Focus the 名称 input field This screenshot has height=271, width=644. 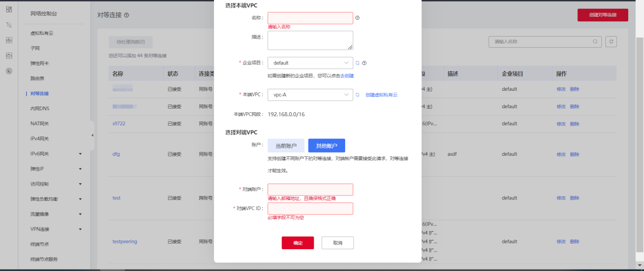(310, 18)
